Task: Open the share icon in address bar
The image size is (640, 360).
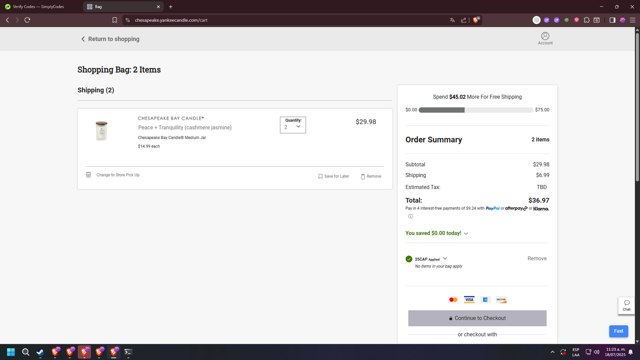Action: pyautogui.click(x=464, y=20)
